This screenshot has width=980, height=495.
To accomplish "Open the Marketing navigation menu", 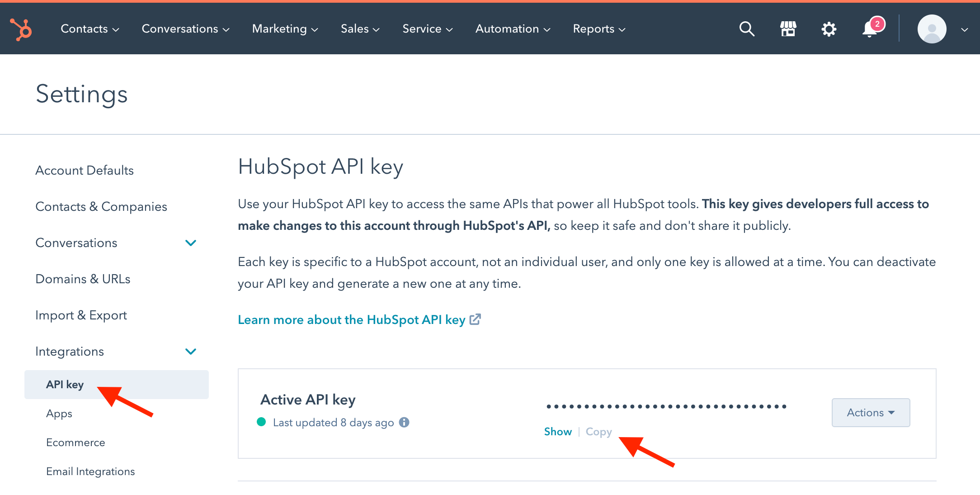I will pos(285,29).
